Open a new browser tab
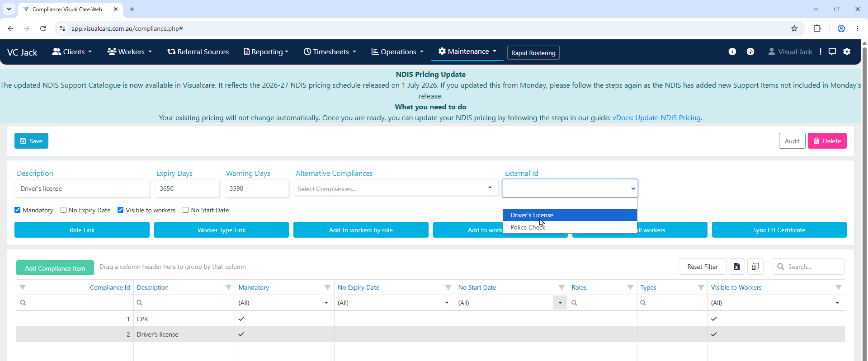 tap(132, 9)
